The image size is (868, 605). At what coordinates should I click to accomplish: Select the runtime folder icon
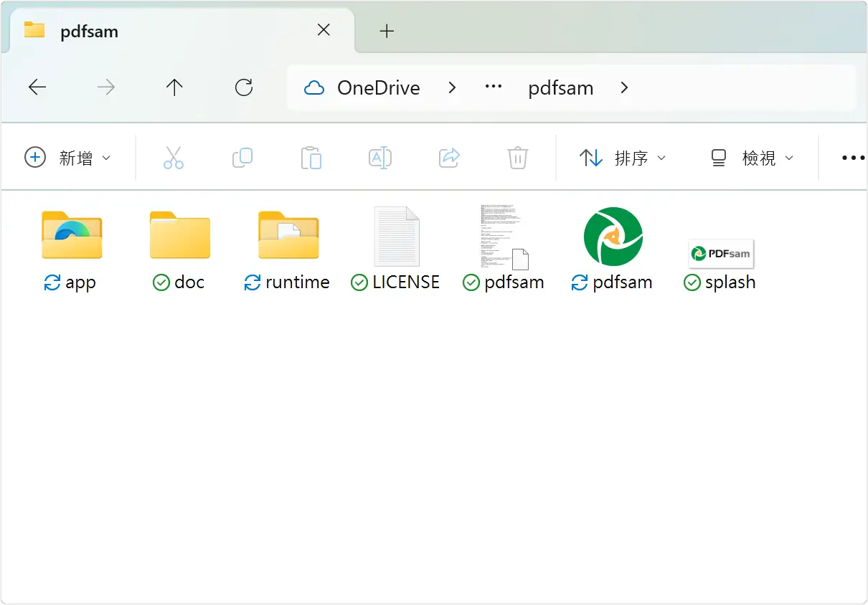click(288, 234)
